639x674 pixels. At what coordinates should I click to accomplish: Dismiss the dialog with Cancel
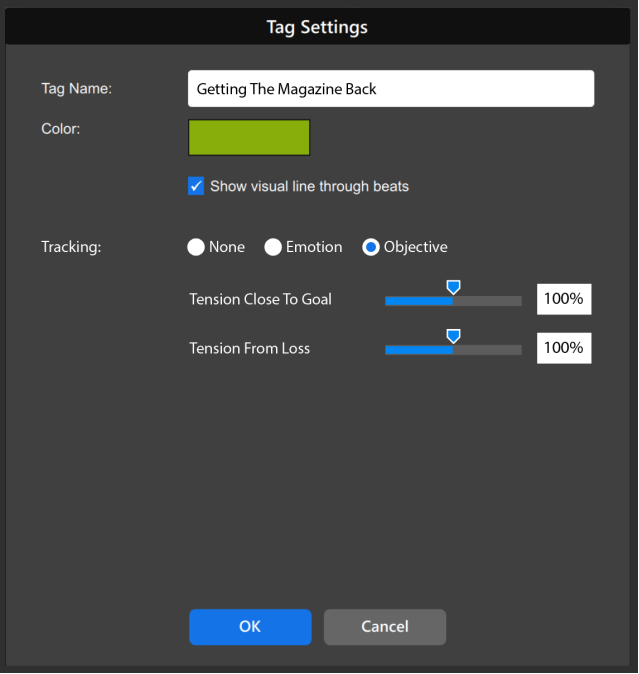pos(385,627)
